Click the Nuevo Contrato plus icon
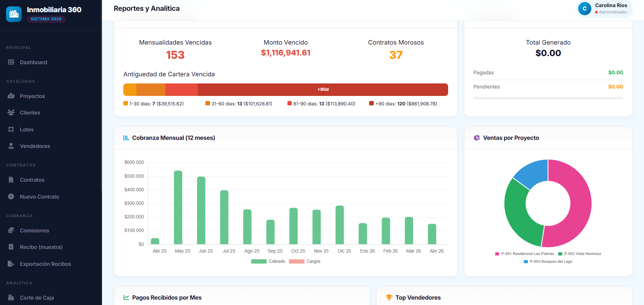 pyautogui.click(x=11, y=197)
